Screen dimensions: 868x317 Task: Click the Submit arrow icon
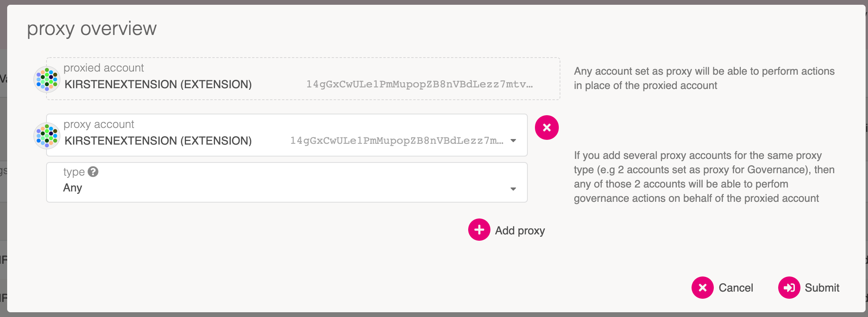(789, 288)
